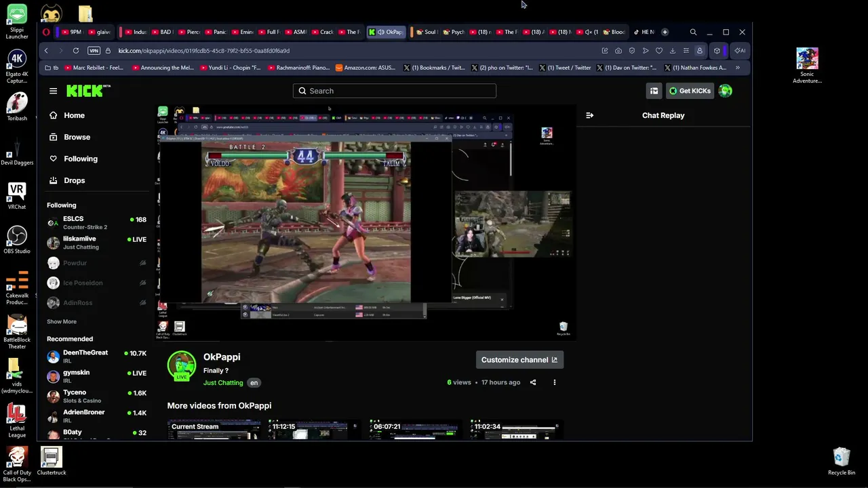Expand followed channels with Show More
The image size is (868, 488).
pos(62,322)
